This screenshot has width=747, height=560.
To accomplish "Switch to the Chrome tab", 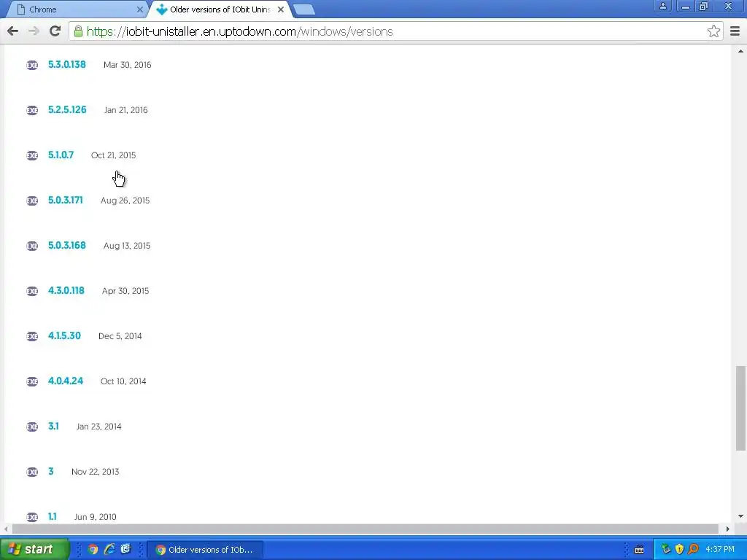I will tap(76, 9).
